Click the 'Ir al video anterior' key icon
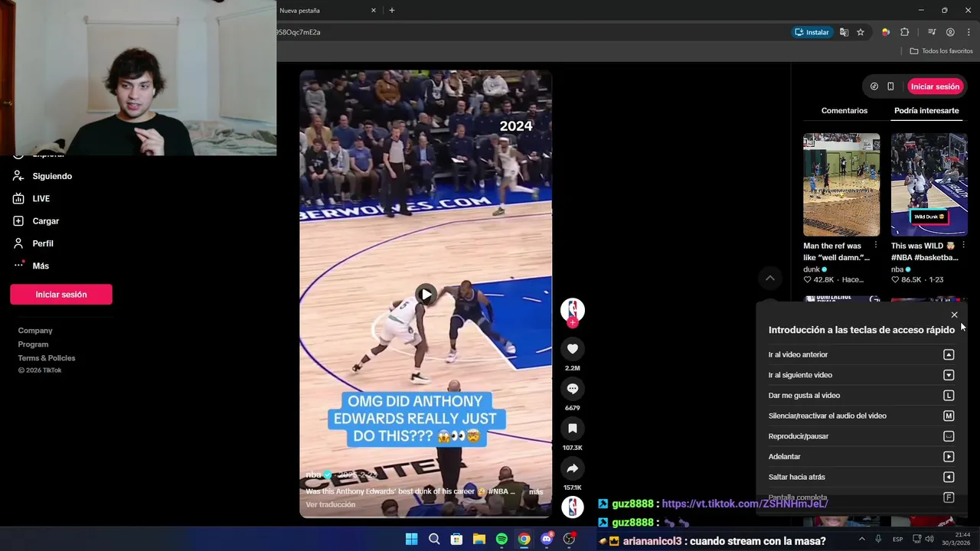The height and width of the screenshot is (551, 980). pos(949,354)
